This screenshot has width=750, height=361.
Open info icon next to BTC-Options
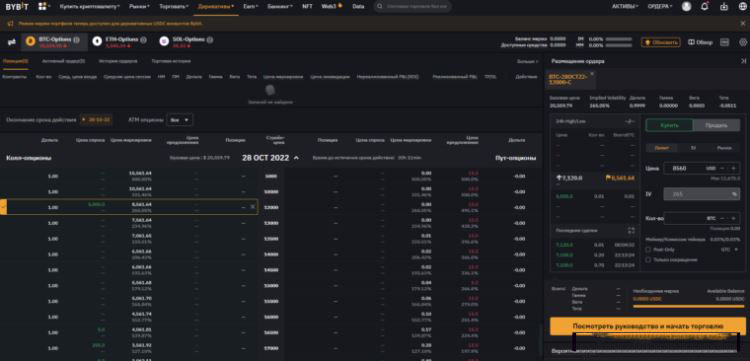coord(77,40)
